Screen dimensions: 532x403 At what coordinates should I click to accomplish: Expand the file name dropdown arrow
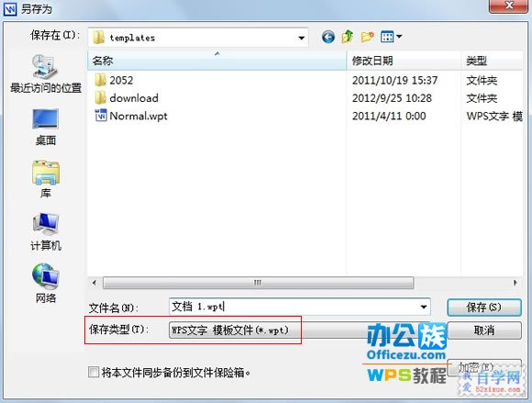(x=424, y=307)
